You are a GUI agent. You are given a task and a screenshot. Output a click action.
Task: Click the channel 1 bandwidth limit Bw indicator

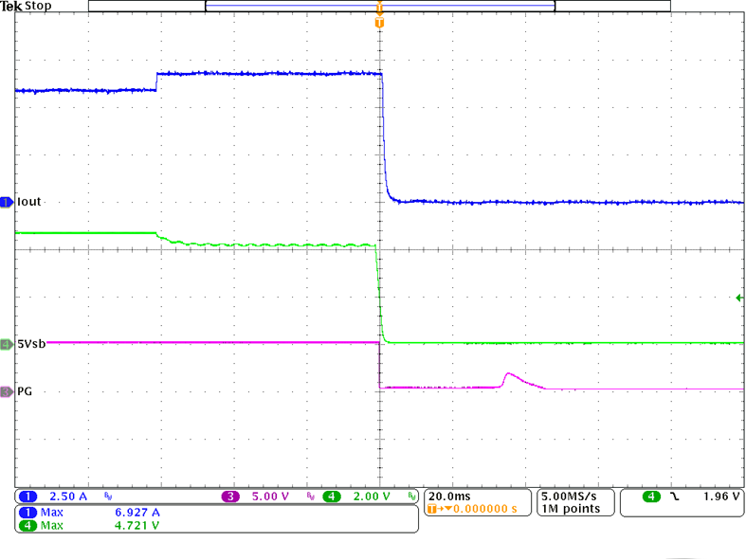pos(107,497)
